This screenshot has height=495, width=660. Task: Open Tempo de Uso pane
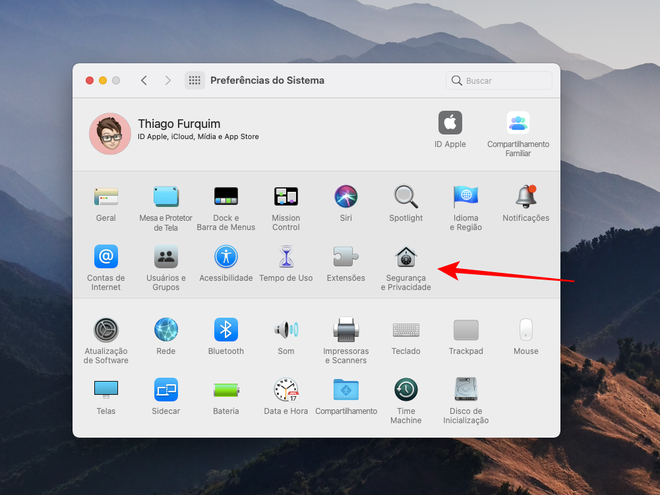click(286, 256)
